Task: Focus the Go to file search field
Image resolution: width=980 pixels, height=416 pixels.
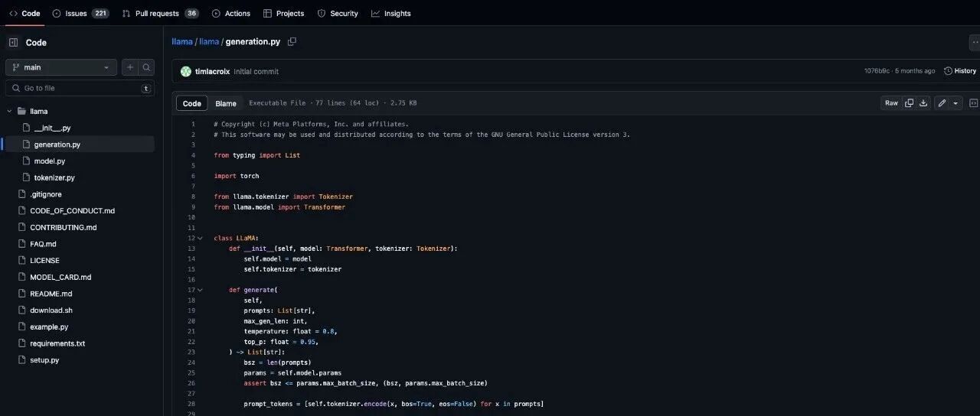Action: 80,88
